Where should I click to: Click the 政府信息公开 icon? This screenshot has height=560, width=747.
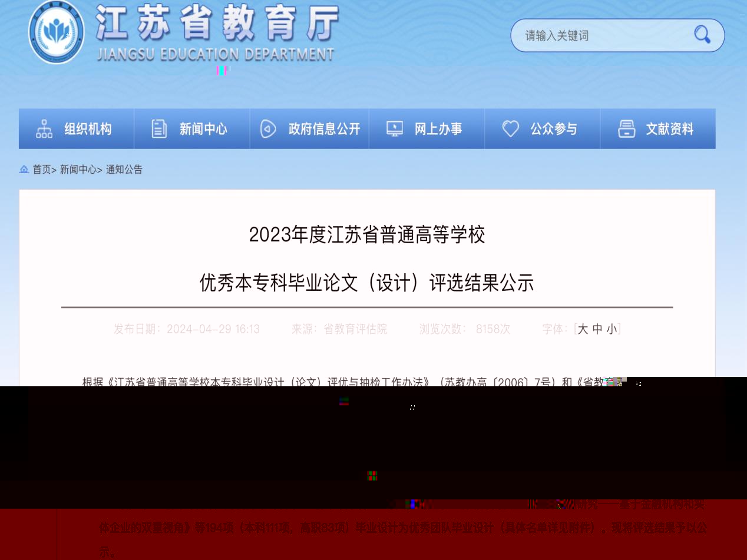point(268,129)
